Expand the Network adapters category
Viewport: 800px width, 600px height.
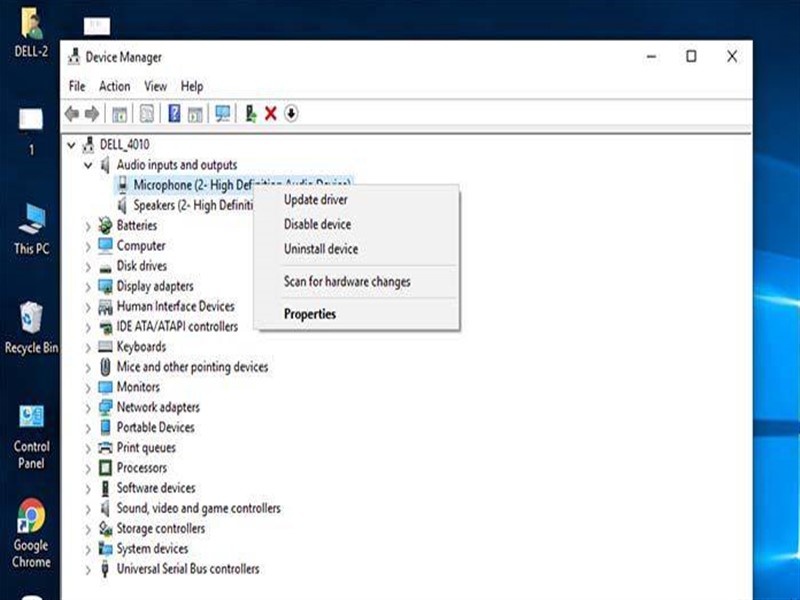tap(88, 408)
